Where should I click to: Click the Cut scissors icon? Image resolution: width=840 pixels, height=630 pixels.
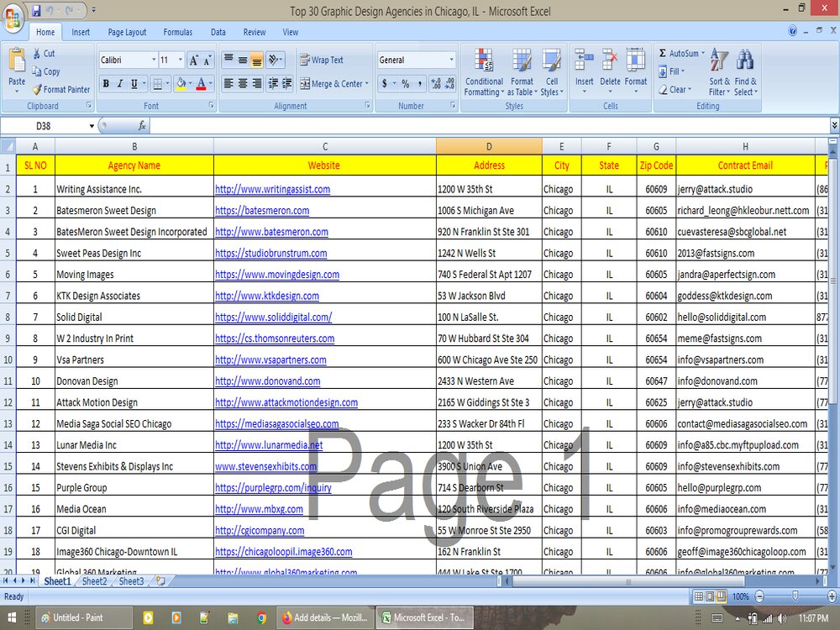point(36,53)
